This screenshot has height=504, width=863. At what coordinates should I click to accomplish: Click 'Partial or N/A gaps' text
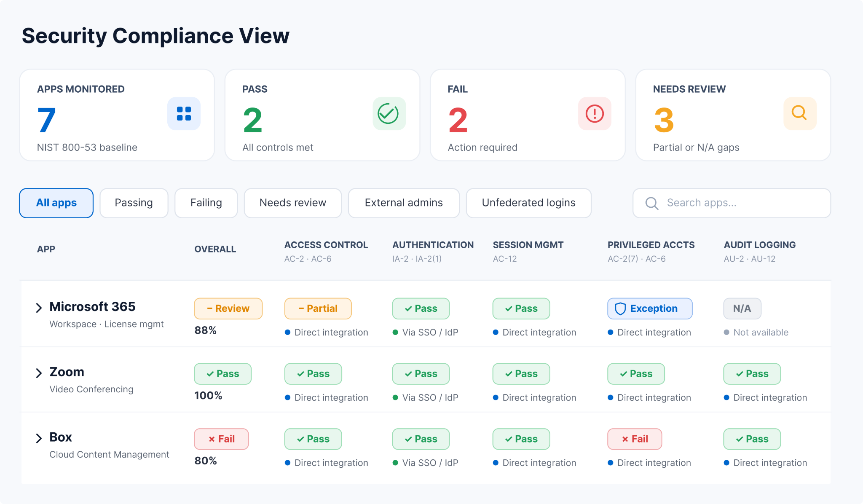[696, 147]
